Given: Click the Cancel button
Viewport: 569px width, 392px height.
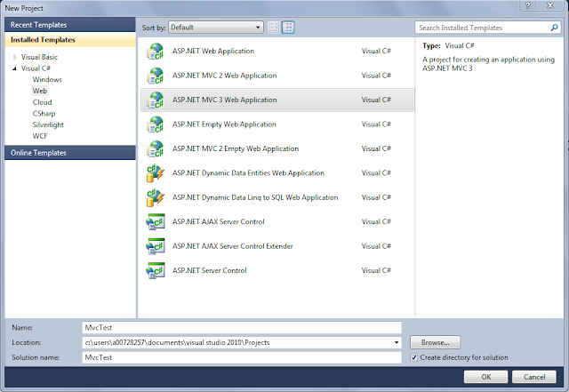Looking at the screenshot, I should click(x=534, y=377).
